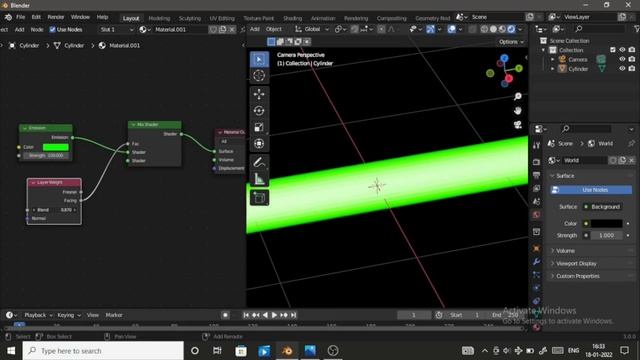Click the Blender logo menu icon
This screenshot has width=640, height=360.
[8, 17]
